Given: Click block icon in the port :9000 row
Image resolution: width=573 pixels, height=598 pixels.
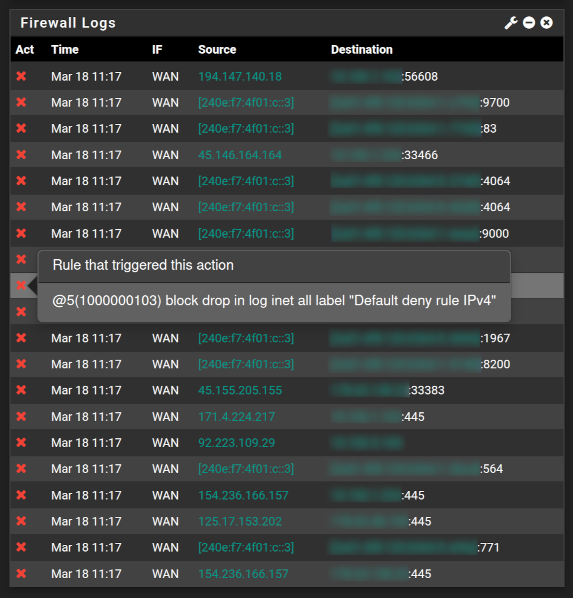Looking at the screenshot, I should [x=21, y=233].
